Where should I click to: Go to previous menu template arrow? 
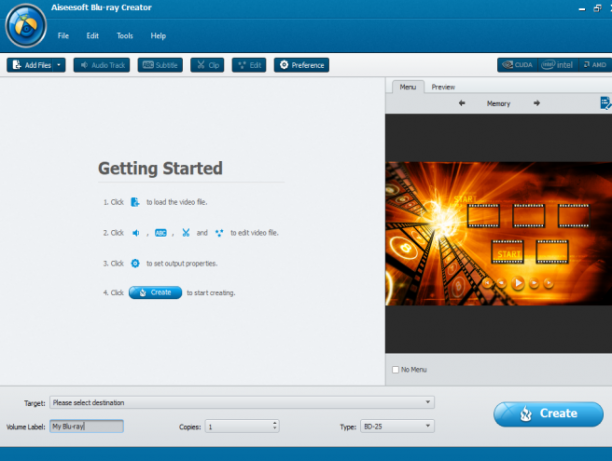tap(462, 103)
